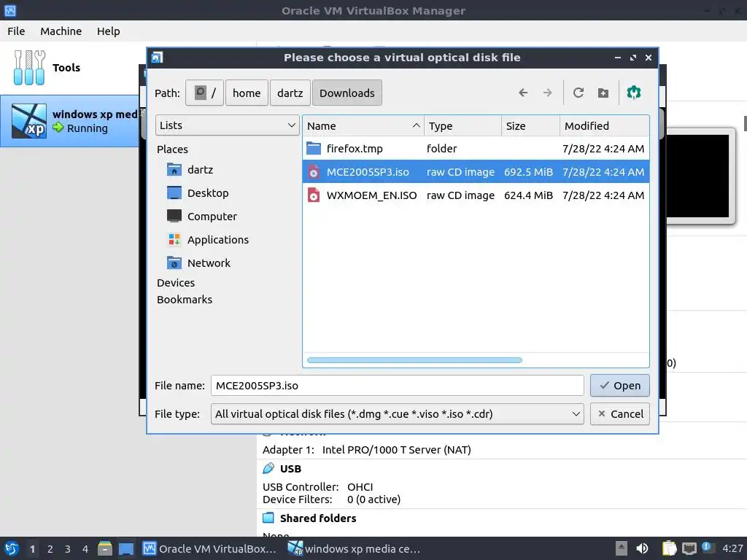
Task: Sort by the Size column header
Action: pyautogui.click(x=530, y=125)
